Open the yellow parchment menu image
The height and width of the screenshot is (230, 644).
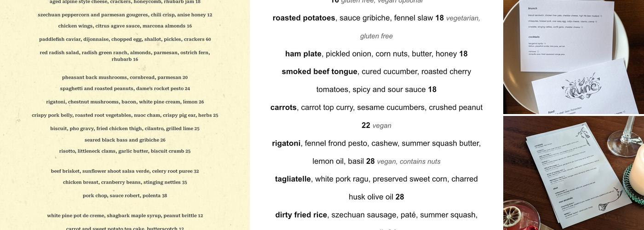click(125, 115)
